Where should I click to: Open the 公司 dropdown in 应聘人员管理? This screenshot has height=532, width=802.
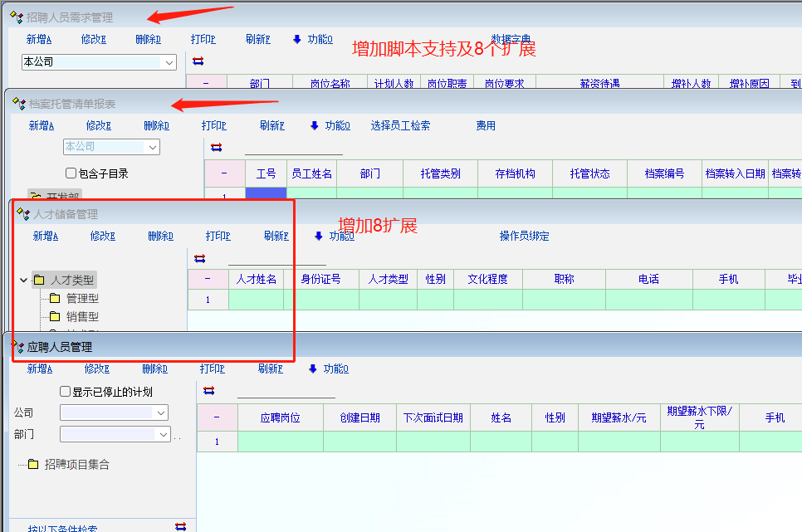(160, 412)
